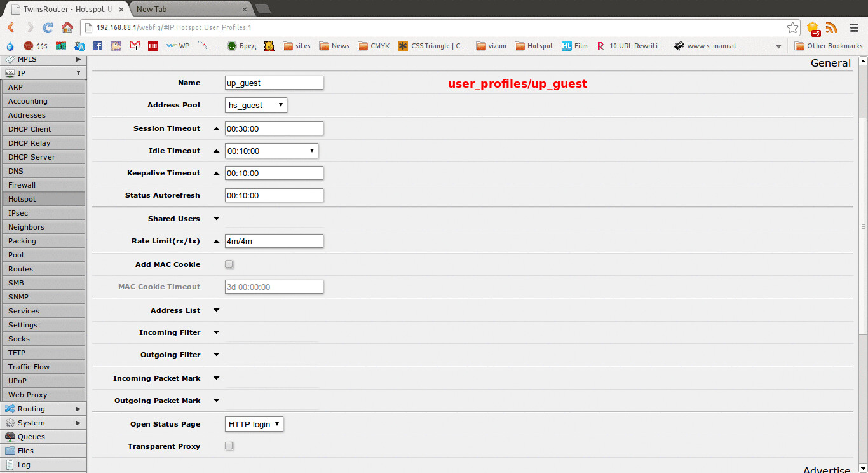Click the Rate Limit(rx/tx) input field

(x=273, y=240)
